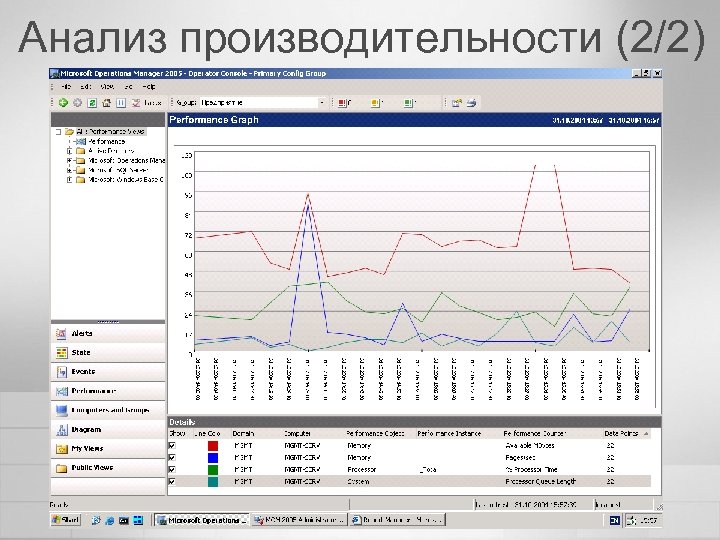This screenshot has width=720, height=540.
Task: Select the Processor Queue Length counter cell
Action: click(x=540, y=482)
